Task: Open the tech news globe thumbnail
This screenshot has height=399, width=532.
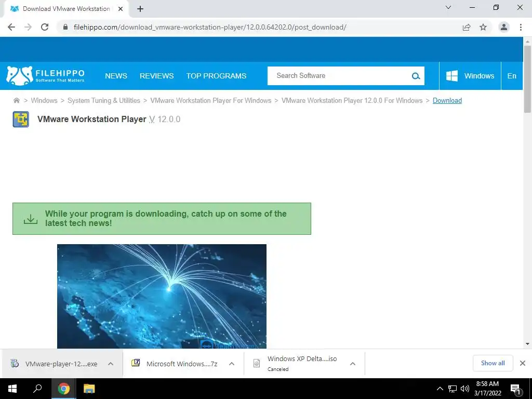Action: pyautogui.click(x=162, y=296)
